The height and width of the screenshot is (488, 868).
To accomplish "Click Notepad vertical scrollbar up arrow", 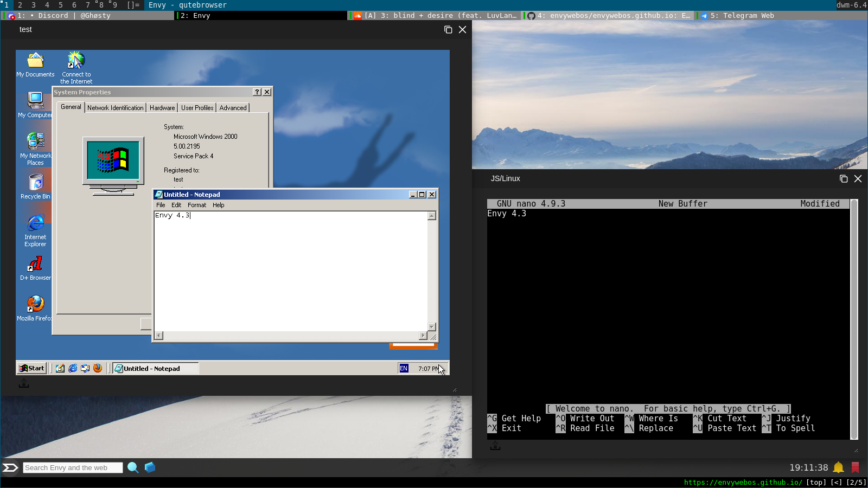I will (x=432, y=216).
